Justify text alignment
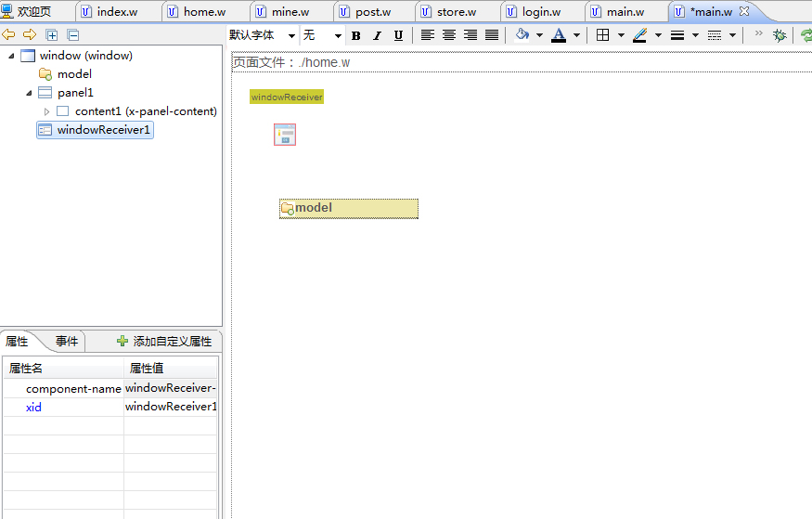This screenshot has height=519, width=812. (492, 35)
